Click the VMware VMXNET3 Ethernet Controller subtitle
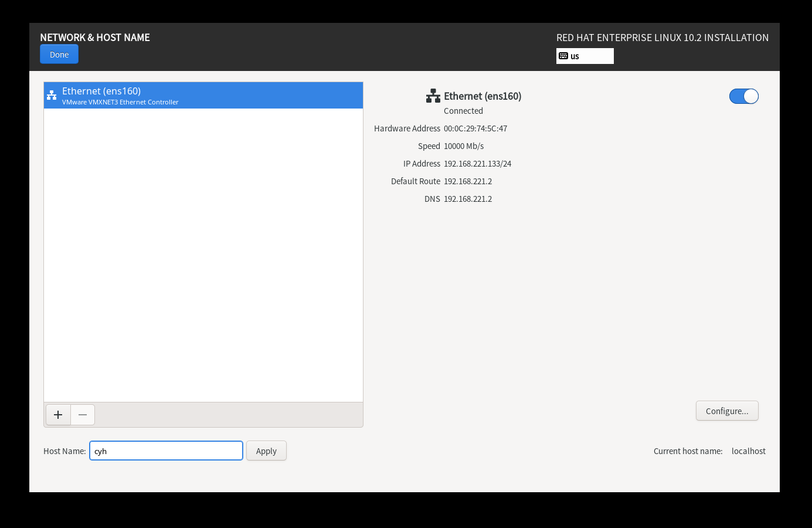 (120, 102)
